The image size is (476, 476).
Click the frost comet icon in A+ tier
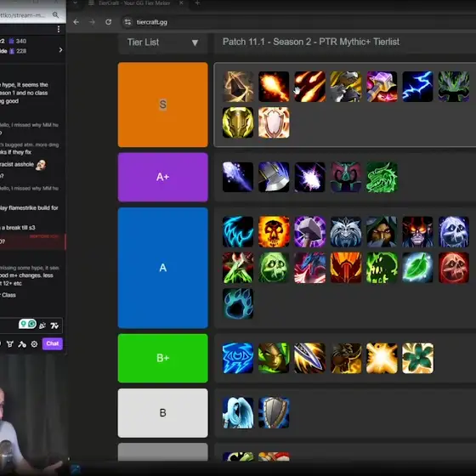tap(238, 177)
